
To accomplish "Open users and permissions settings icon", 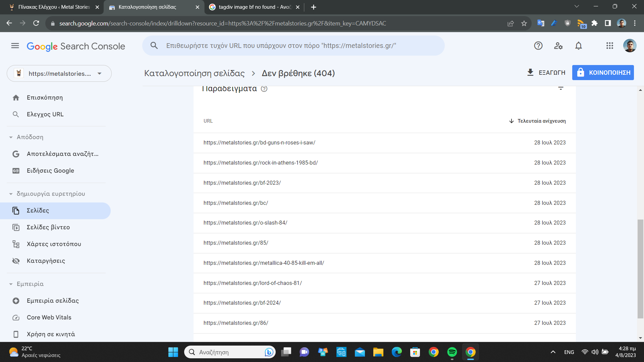I will point(558,46).
